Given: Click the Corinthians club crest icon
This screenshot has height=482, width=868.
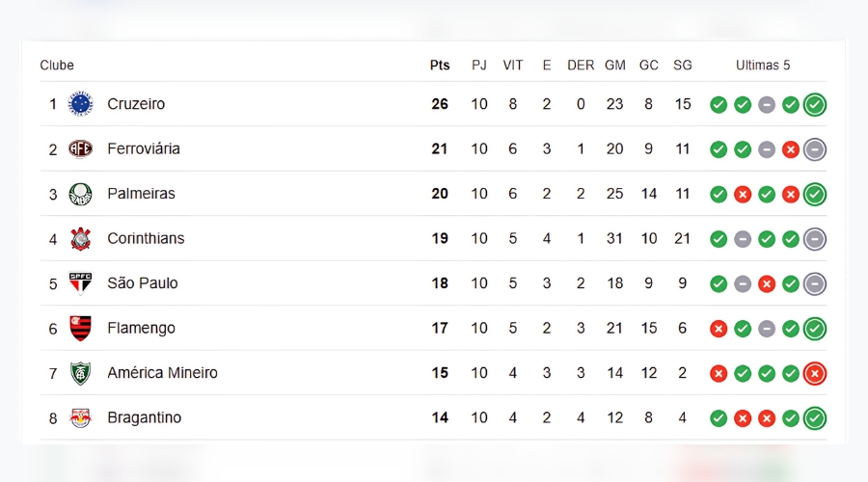Looking at the screenshot, I should 81,238.
